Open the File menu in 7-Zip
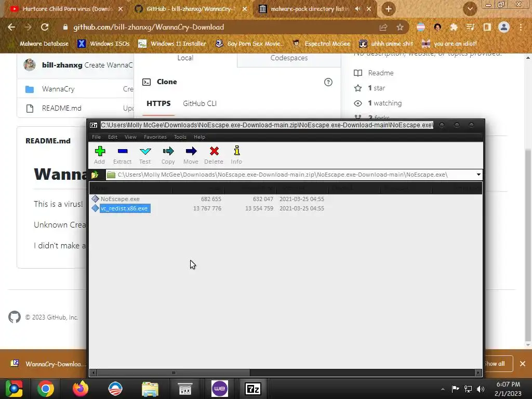Screen dimensions: 532x399 [x=96, y=137]
